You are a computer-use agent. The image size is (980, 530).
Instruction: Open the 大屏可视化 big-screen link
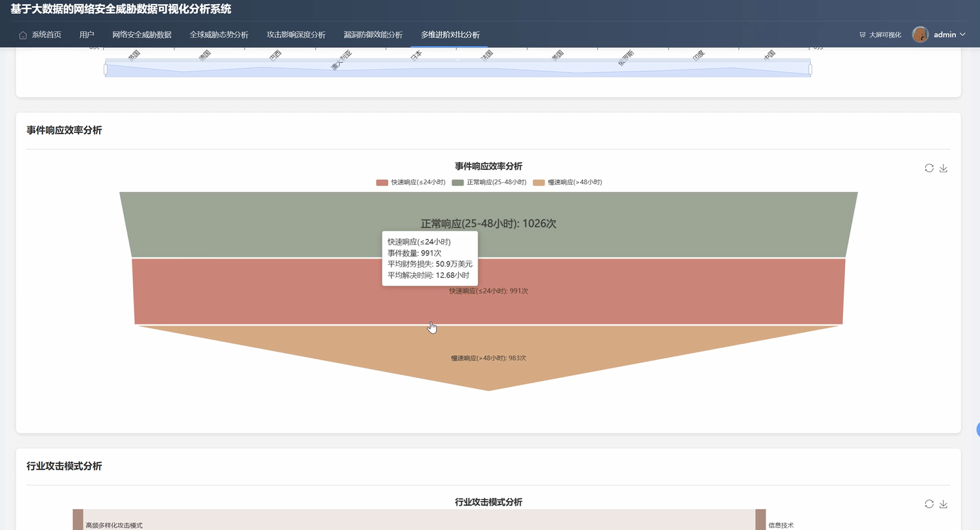click(880, 35)
